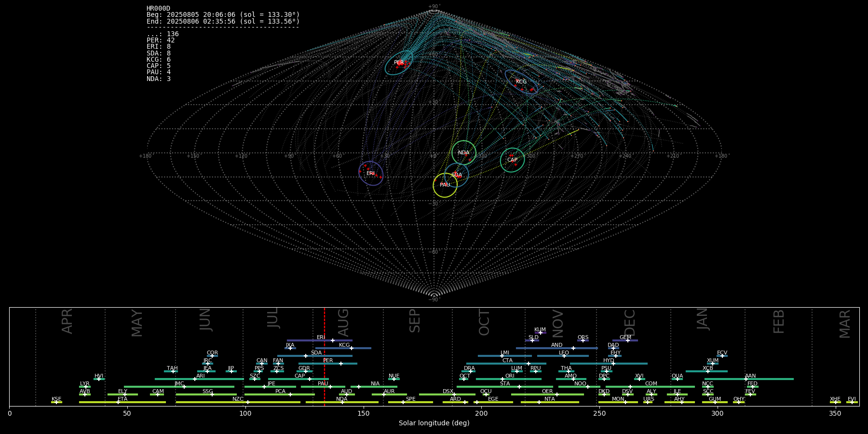This screenshot has width=868, height=434.
Task: Click the NZC shower bar in the timeline
Action: pos(238,402)
